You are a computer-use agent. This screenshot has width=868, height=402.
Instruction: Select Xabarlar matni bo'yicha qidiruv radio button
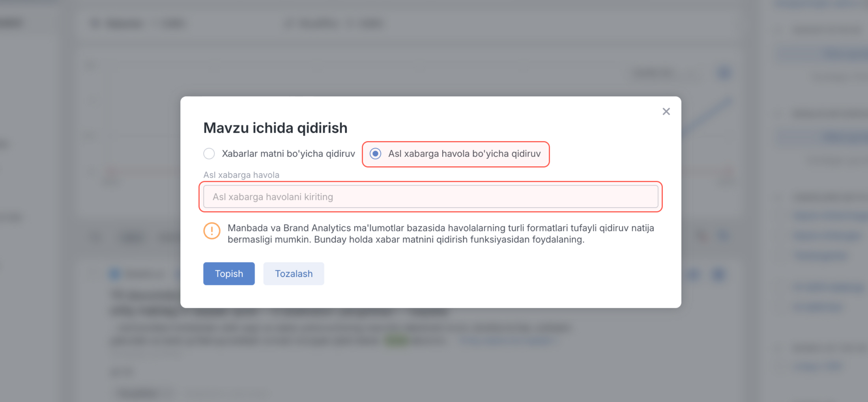tap(209, 154)
